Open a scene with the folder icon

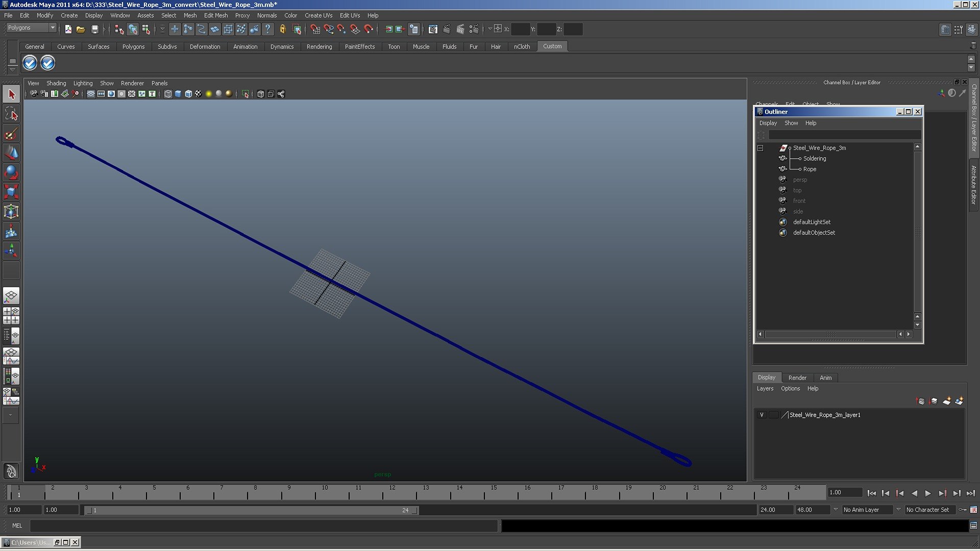tap(81, 30)
